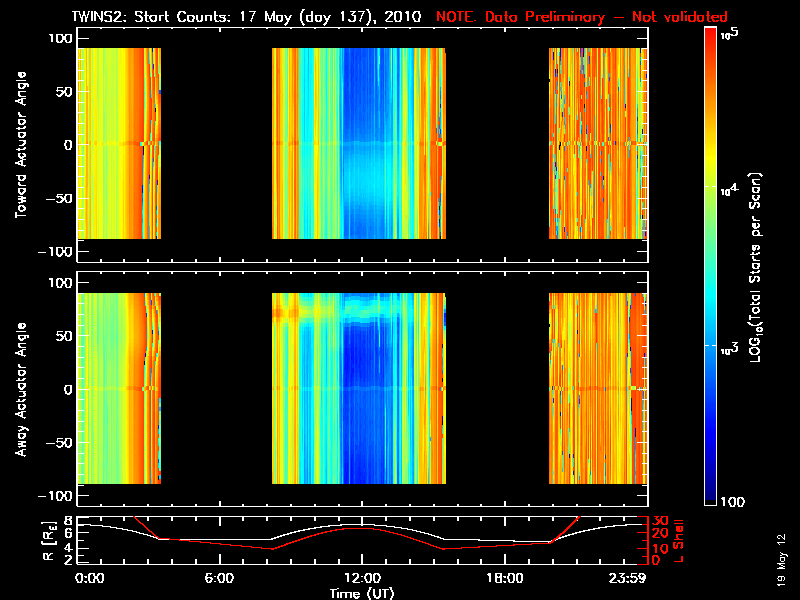Click the 'Toward Actuator Angle' axis label
Viewport: 800px width, 600px height.
point(21,144)
